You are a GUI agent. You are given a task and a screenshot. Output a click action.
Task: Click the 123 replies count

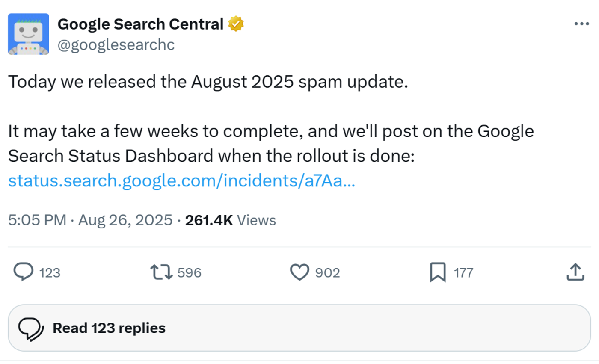[x=50, y=272]
